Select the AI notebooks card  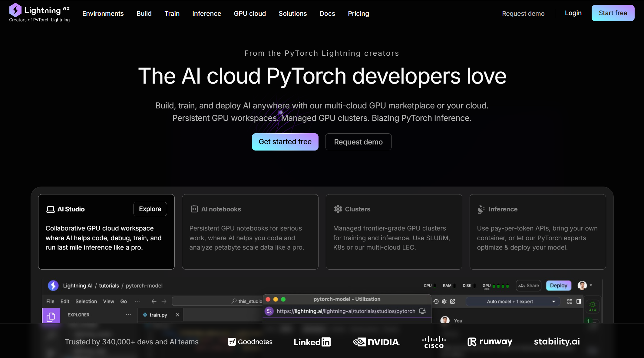point(250,231)
